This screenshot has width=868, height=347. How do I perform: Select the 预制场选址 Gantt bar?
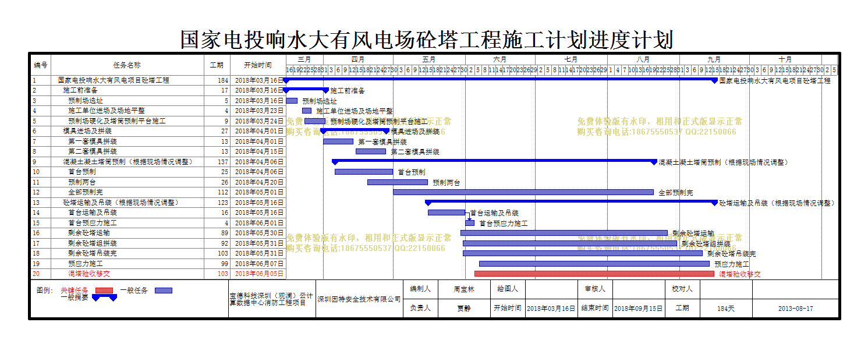tap(292, 101)
